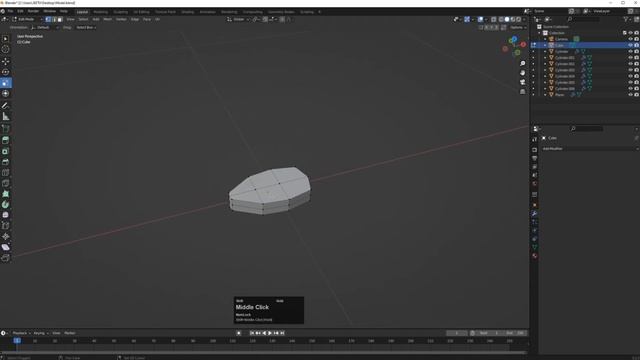Viewport: 640px width, 360px height.
Task: Open the Object Data properties tab
Action: point(534,247)
